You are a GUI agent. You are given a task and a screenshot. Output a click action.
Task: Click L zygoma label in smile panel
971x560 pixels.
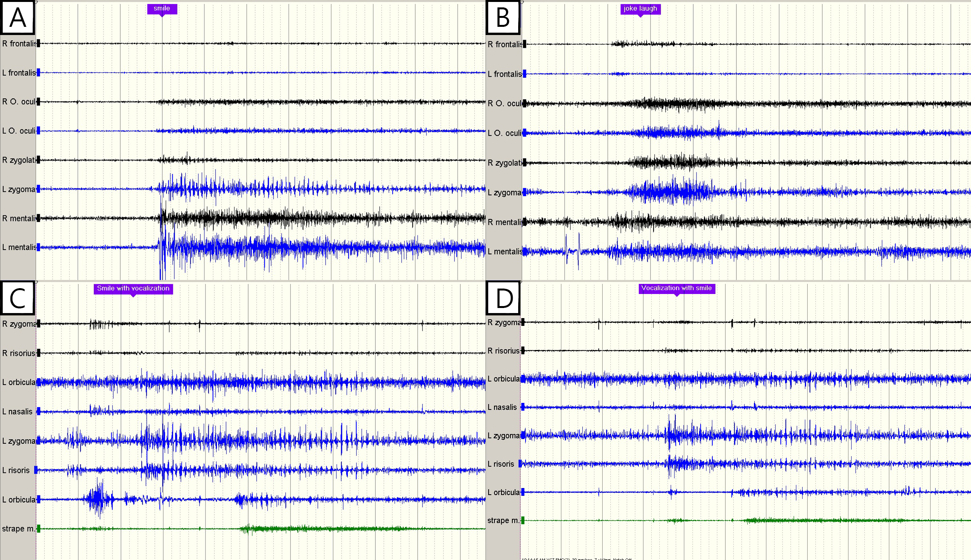point(19,189)
